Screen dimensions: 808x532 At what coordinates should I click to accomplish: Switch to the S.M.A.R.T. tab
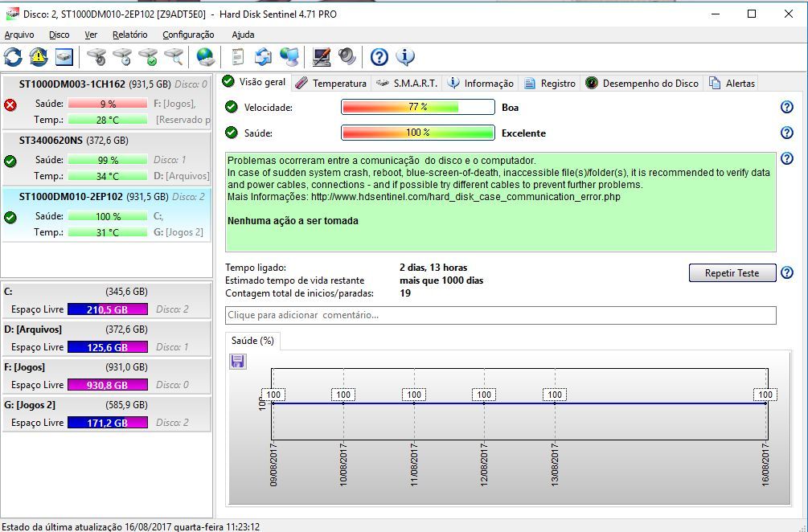click(407, 84)
